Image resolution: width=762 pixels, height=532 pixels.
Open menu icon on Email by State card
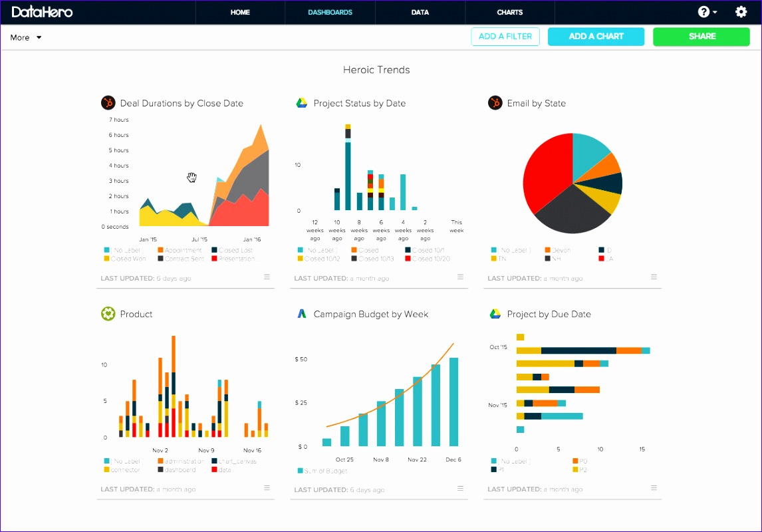654,277
